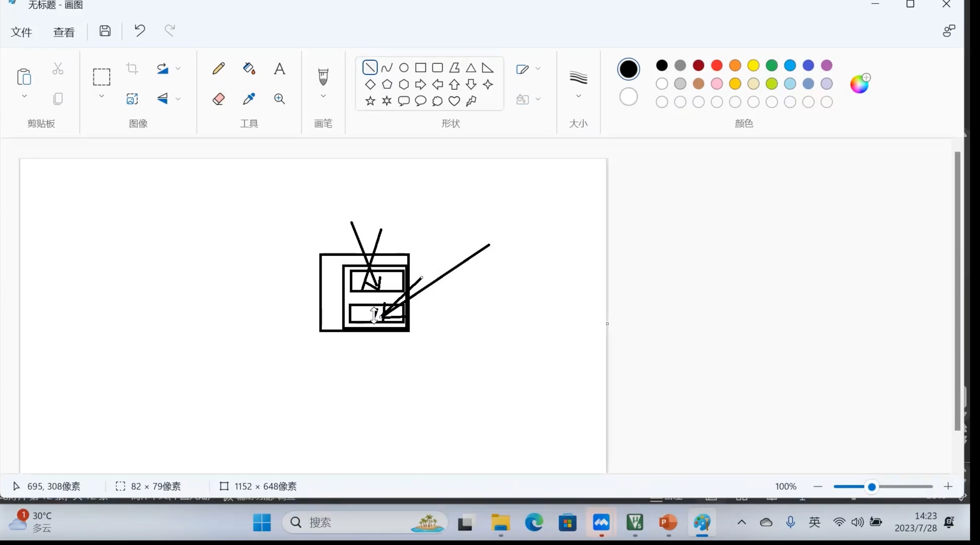Select the Text tool
Screen dimensions: 980x545
280,69
